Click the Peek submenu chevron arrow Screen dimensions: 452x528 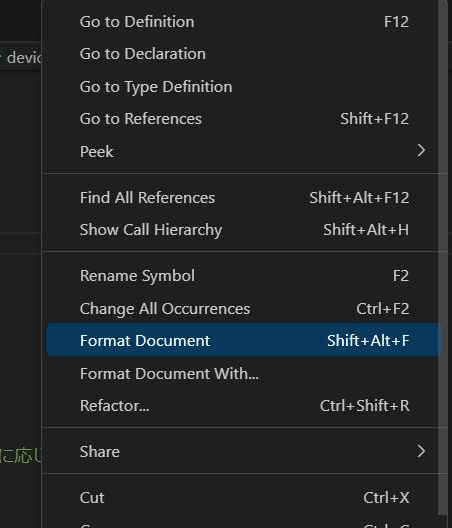[421, 151]
